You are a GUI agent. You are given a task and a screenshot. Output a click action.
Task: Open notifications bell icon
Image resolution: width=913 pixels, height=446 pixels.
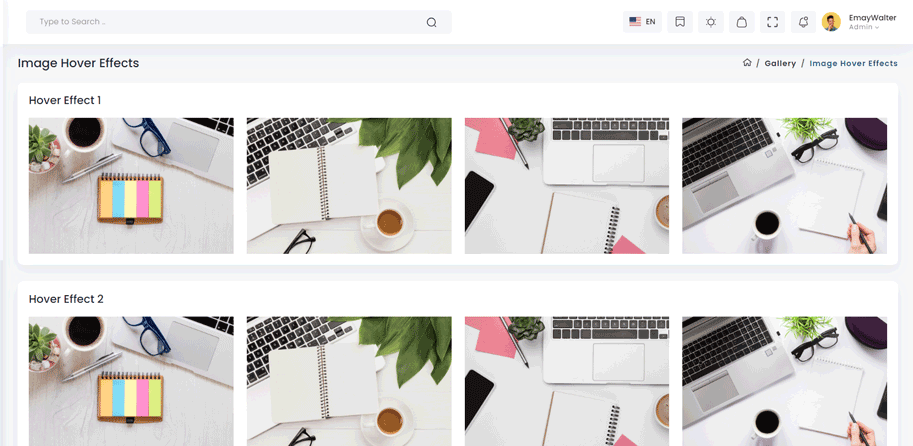pyautogui.click(x=804, y=22)
